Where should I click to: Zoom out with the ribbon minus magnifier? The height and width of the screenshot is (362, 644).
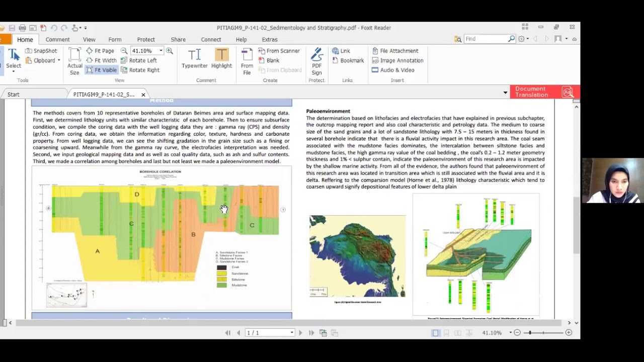tap(124, 51)
